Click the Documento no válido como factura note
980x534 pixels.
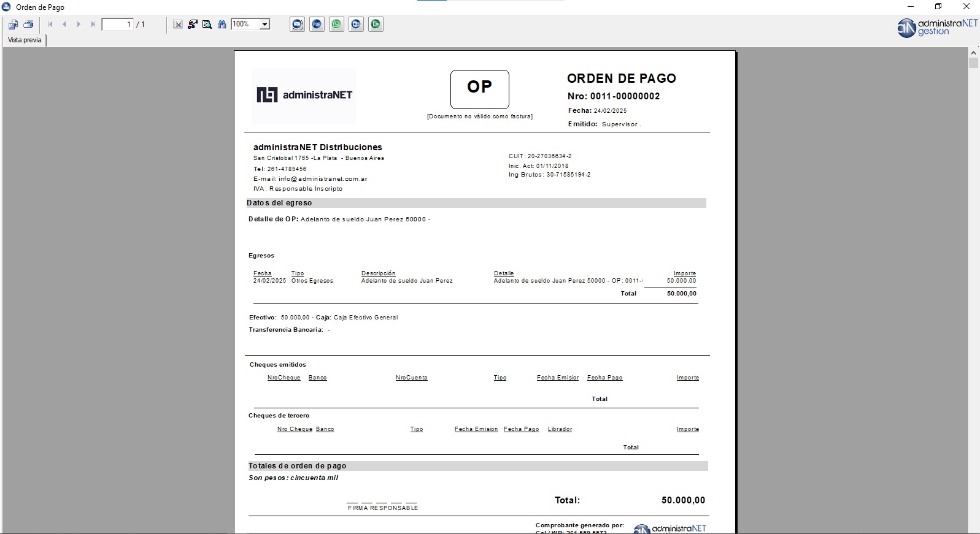click(x=480, y=116)
